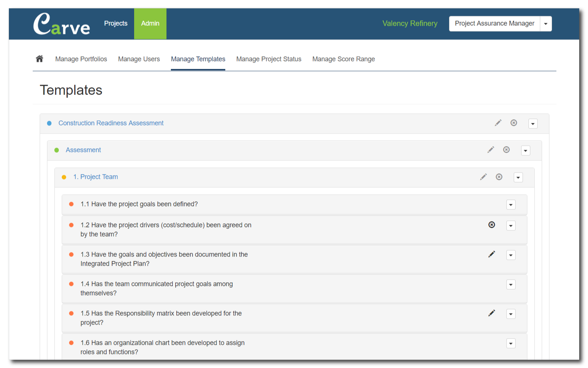Screen dimensions: 588x368
Task: Click yellow dot beside 1. Project Team
Action: [64, 177]
